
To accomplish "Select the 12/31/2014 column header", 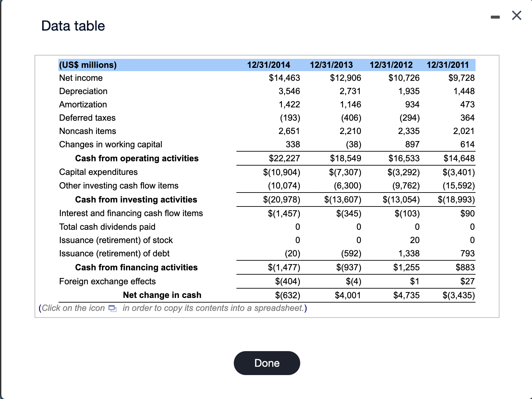I will coord(268,65).
